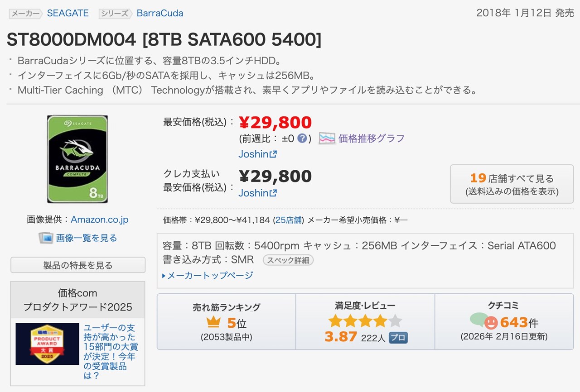Open the SEAGATE manufacturer link

pyautogui.click(x=67, y=13)
